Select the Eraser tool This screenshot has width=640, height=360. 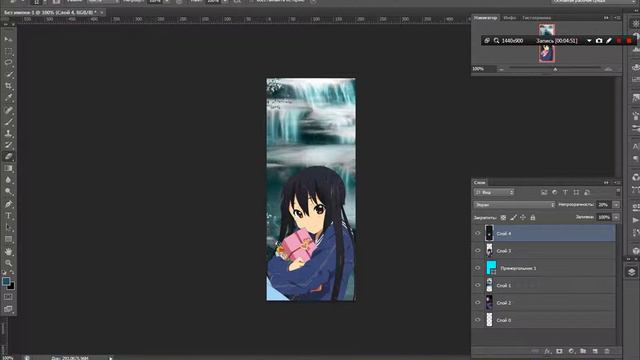click(x=8, y=156)
